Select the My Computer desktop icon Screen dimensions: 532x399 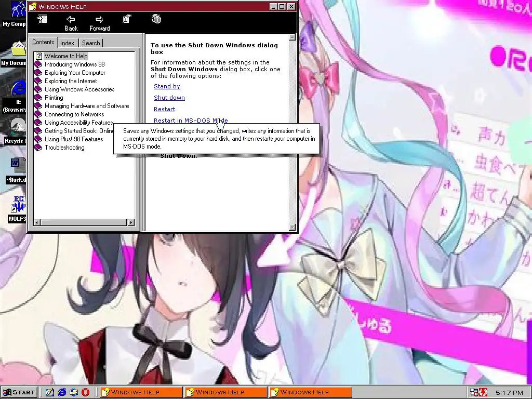pos(14,15)
